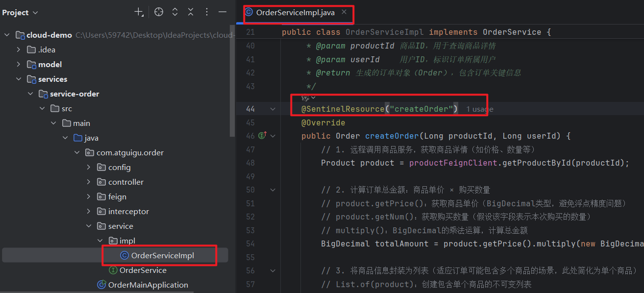Select the OrderMainApplication file
The height and width of the screenshot is (293, 644).
pos(115,285)
